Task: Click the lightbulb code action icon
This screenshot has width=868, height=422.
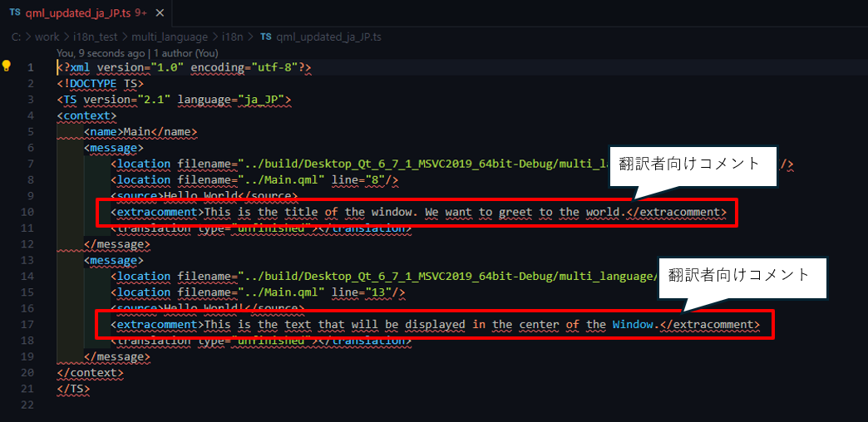Action: [x=7, y=66]
